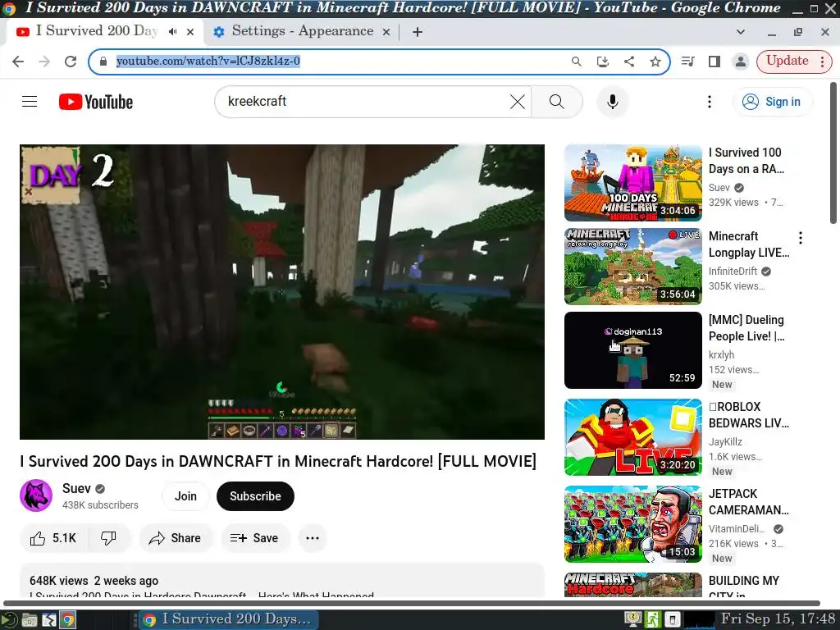The height and width of the screenshot is (630, 840).
Task: Open the taskbar start menu icon
Action: coord(9,620)
